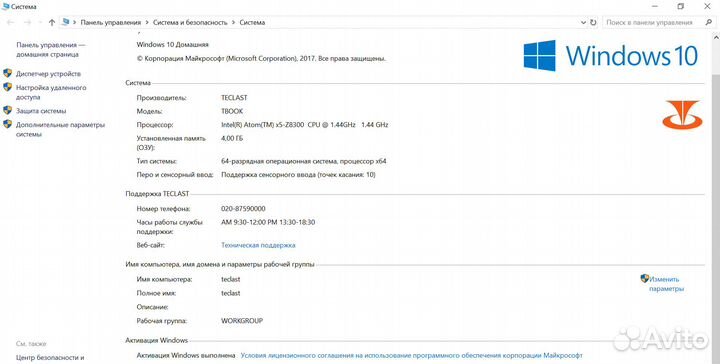Click the search magnifier icon
The width and height of the screenshot is (720, 364).
pos(709,22)
